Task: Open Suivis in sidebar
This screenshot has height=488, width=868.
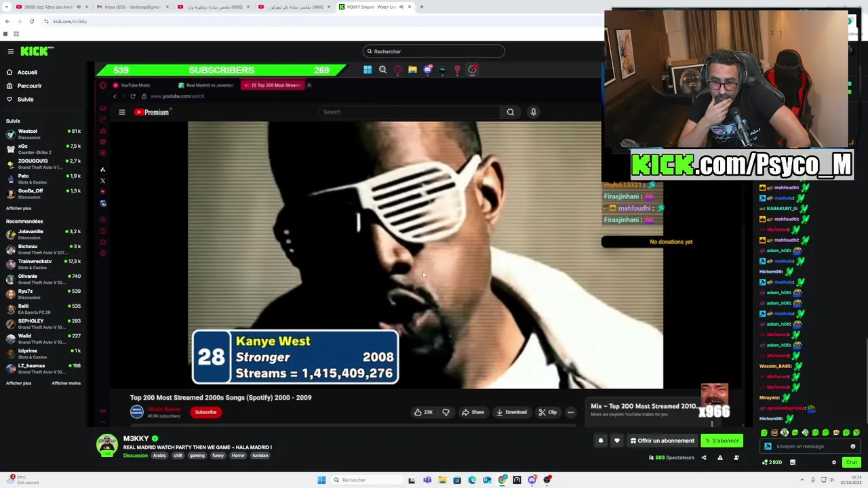Action: tap(25, 100)
